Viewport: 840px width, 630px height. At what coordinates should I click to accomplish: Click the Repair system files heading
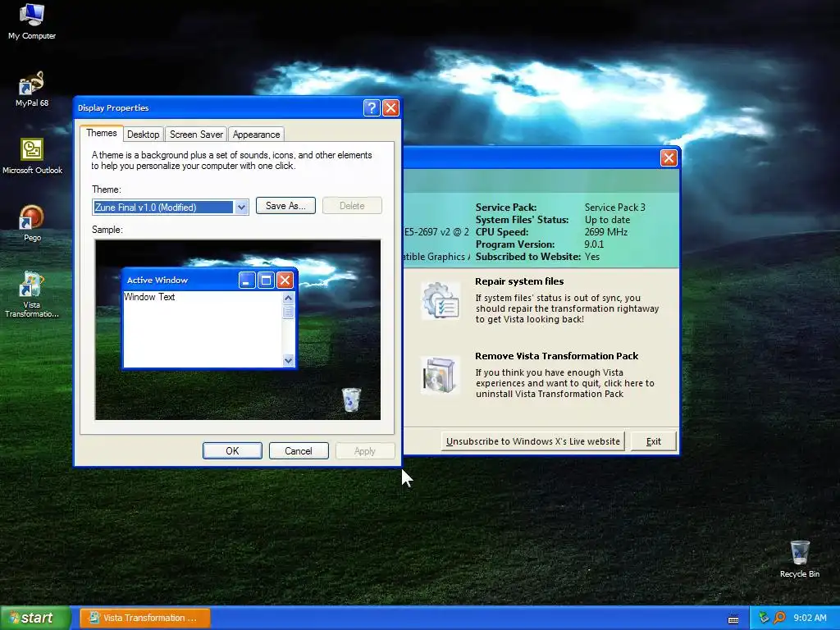coord(519,281)
